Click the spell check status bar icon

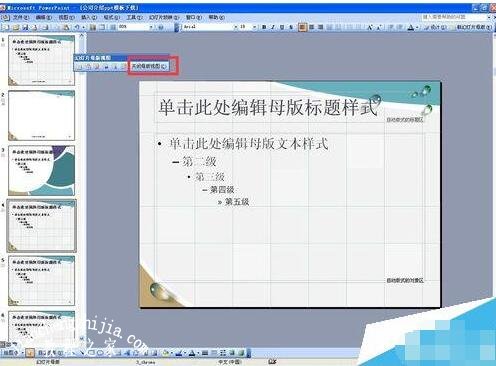[272, 362]
